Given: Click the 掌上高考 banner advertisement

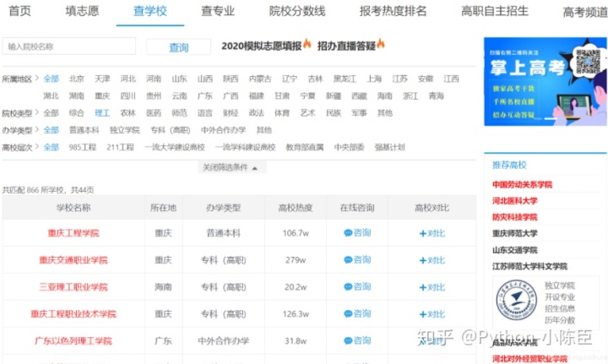Looking at the screenshot, I should click(545, 81).
